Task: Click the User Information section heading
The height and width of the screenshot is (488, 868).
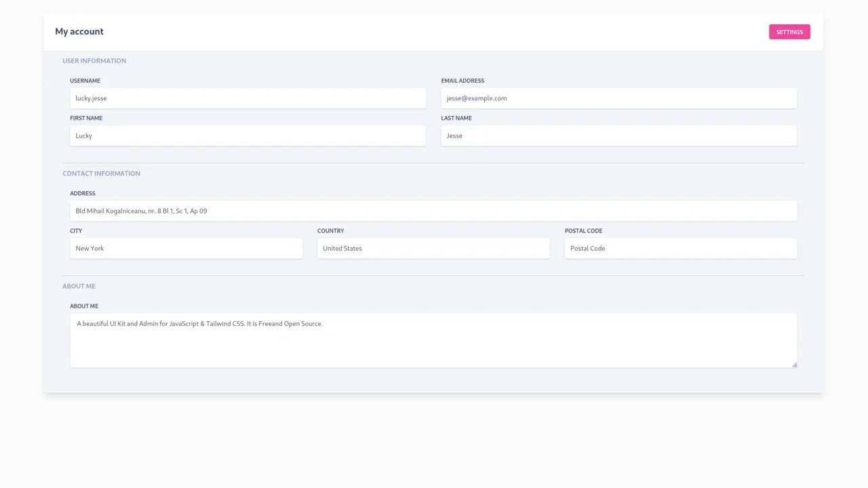Action: click(x=94, y=61)
